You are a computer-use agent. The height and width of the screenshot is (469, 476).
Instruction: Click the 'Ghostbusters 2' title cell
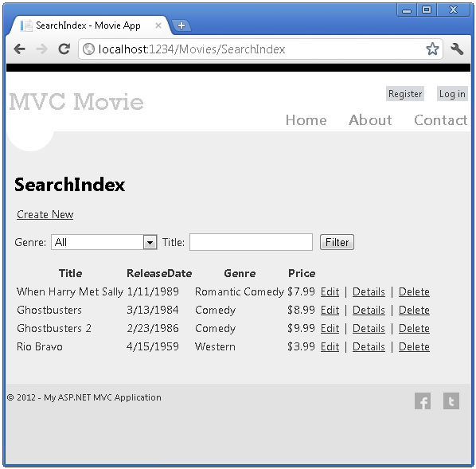pos(54,328)
